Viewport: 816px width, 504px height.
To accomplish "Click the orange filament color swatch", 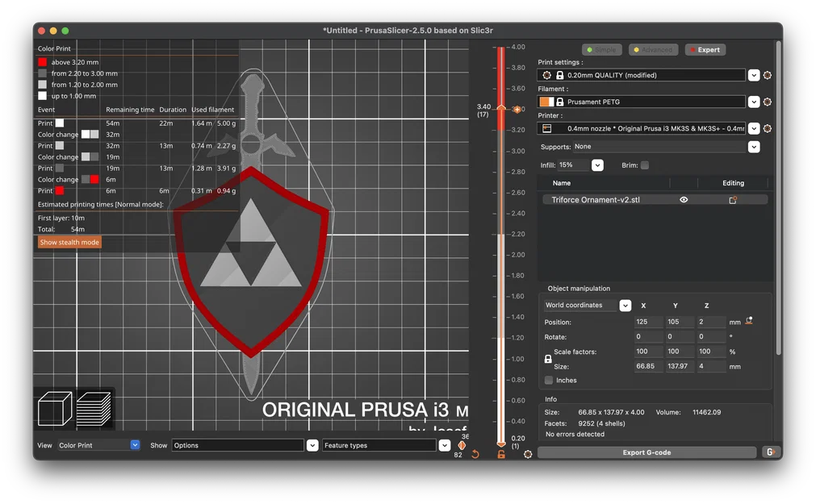I will tap(547, 102).
